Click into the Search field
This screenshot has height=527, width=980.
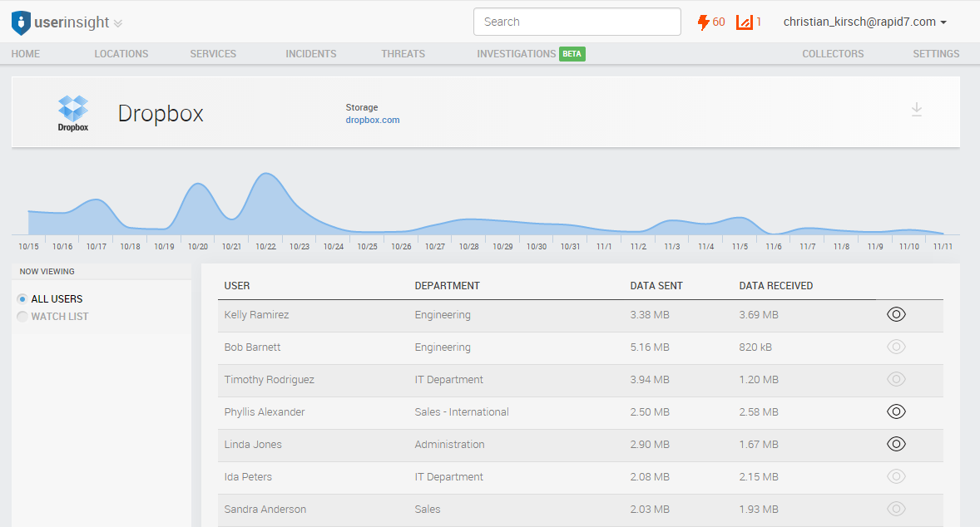[x=577, y=22]
